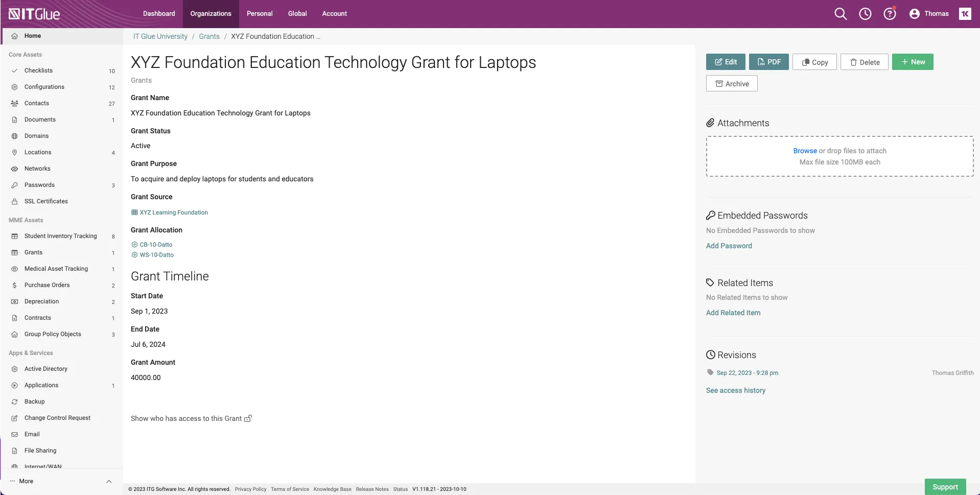This screenshot has height=495, width=980.
Task: Open the help question mark icon
Action: [x=890, y=14]
